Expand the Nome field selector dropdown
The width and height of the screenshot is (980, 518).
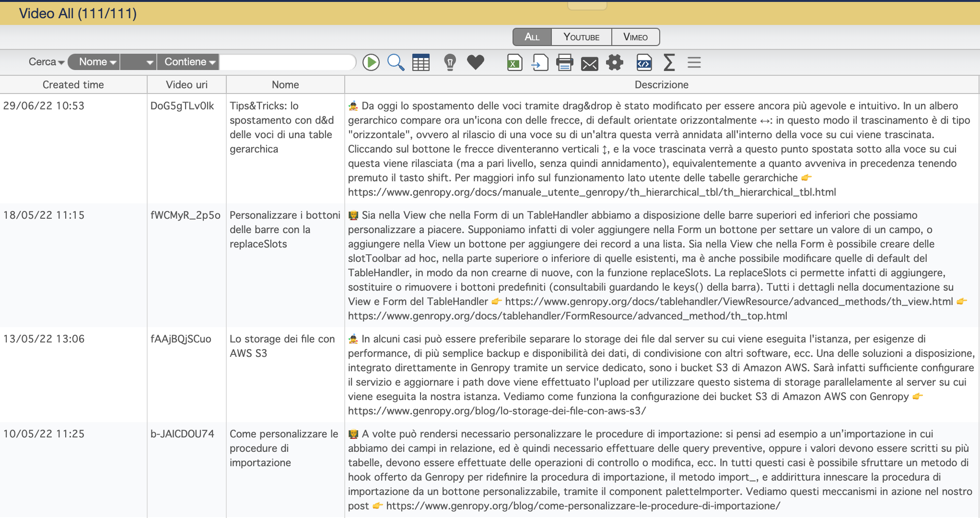[97, 62]
